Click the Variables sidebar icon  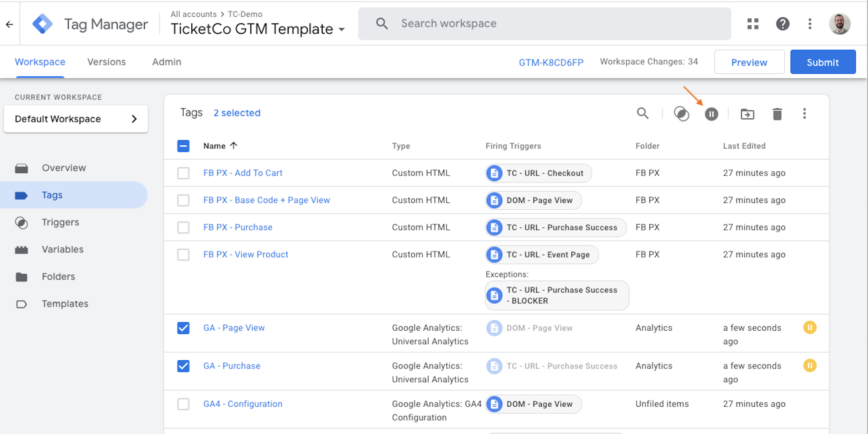(21, 250)
